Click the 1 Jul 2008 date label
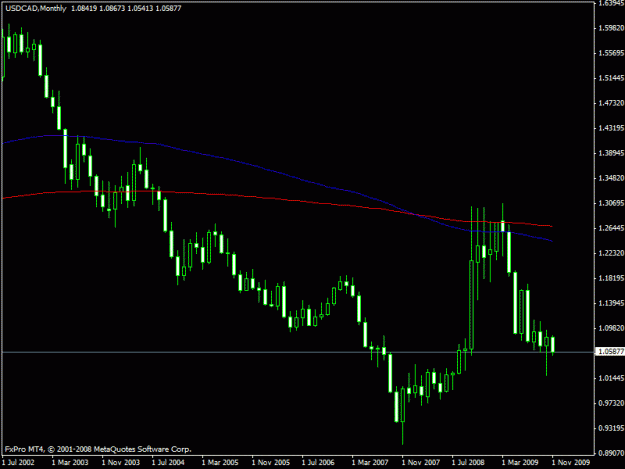This screenshot has width=625, height=469. point(468,463)
